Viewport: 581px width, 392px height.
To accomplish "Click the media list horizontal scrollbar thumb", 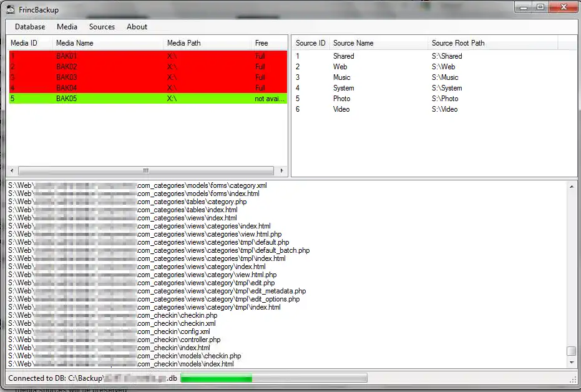I will coord(146,170).
